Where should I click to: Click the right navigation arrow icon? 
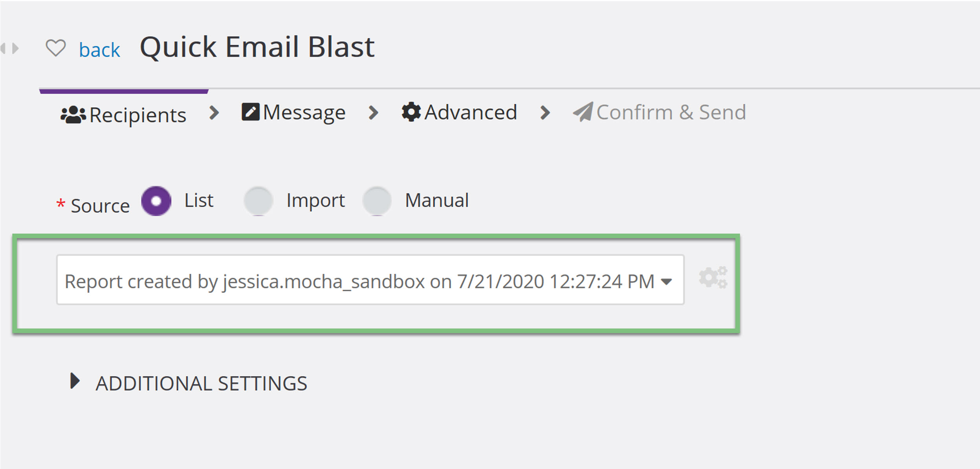coord(15,48)
